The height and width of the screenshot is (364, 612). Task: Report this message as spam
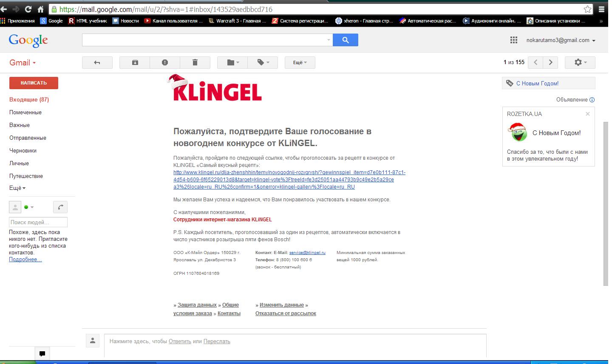(165, 62)
